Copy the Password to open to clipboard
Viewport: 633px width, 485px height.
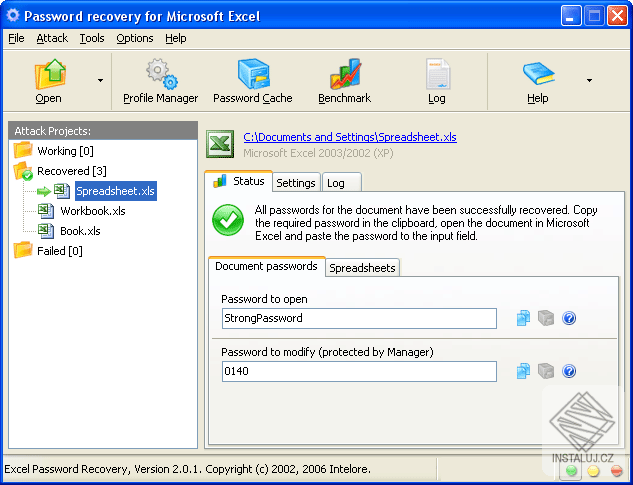point(523,318)
